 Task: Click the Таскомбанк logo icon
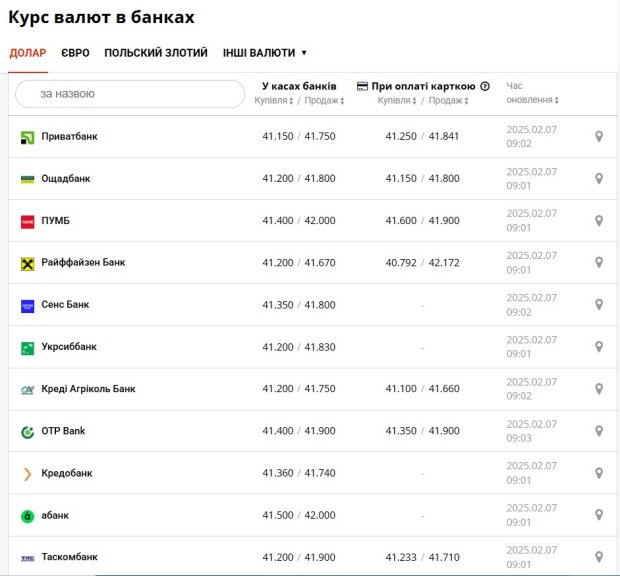click(x=27, y=558)
